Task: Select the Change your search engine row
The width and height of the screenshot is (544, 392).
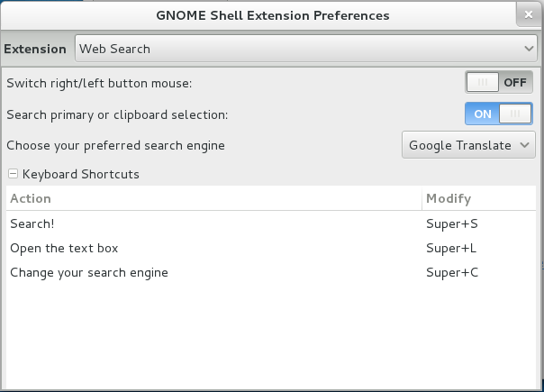Action: 89,272
